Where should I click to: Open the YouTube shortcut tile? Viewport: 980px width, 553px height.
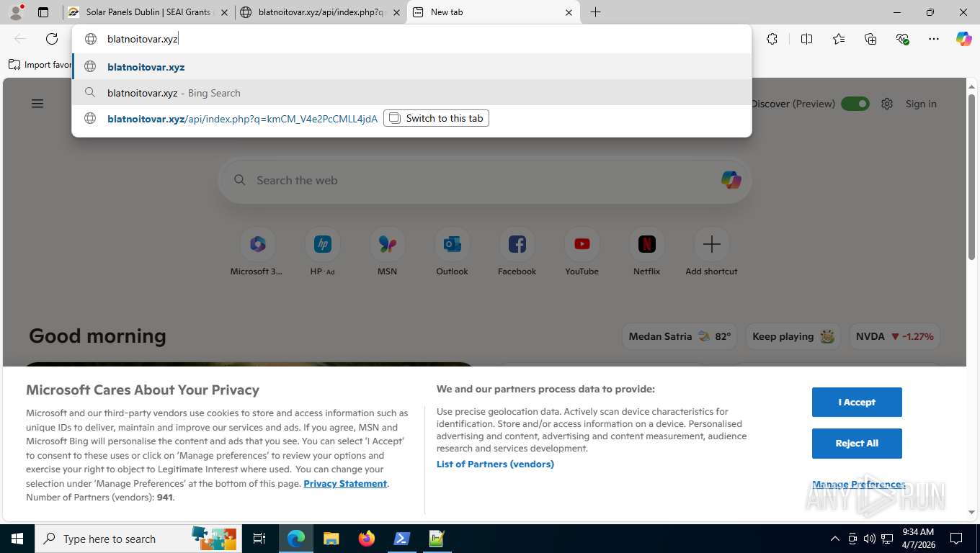pyautogui.click(x=582, y=252)
